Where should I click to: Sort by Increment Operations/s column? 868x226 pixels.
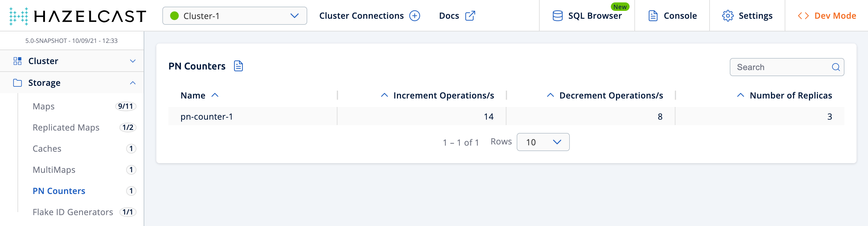[x=443, y=95]
